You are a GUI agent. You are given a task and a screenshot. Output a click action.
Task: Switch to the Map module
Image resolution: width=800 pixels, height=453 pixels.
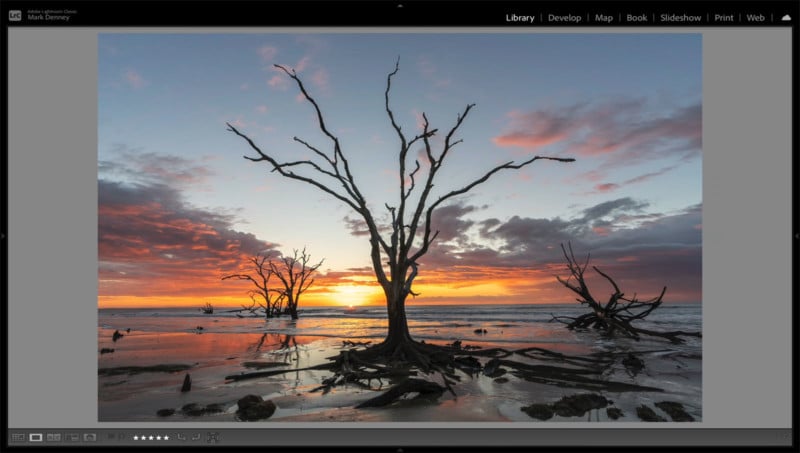604,18
